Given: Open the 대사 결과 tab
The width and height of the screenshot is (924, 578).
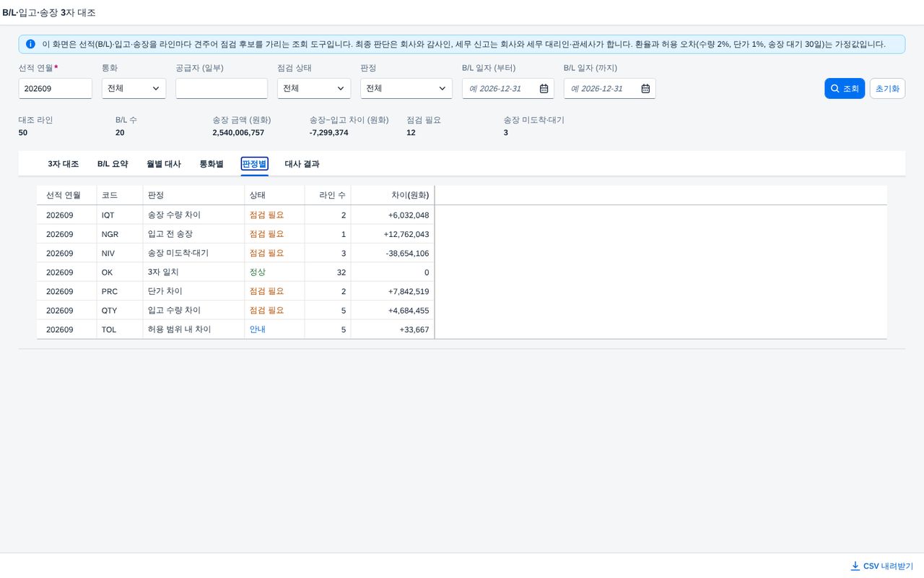Looking at the screenshot, I should 302,164.
